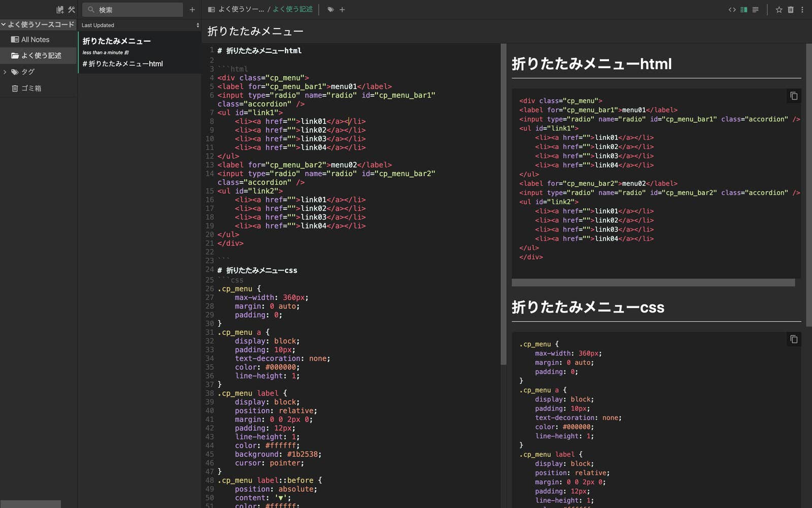Image resolution: width=812 pixels, height=508 pixels.
Task: Click the 折りたたみメニューhtml preview heading
Action: 592,64
